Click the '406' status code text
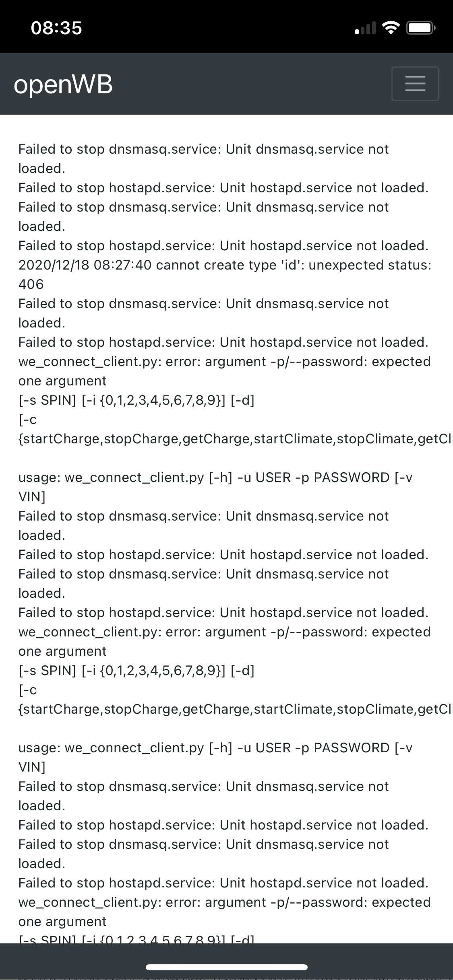Screen dimensions: 453x980 click(31, 284)
